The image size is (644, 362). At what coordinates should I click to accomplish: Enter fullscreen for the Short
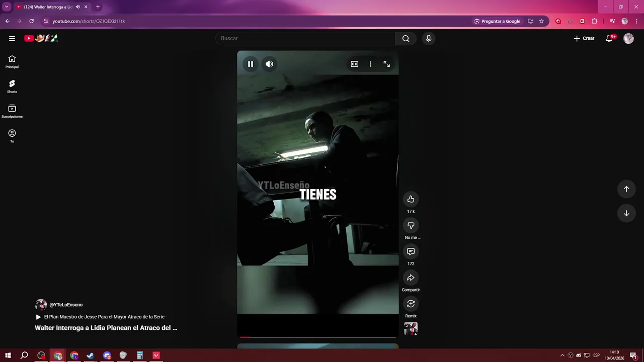[386, 64]
